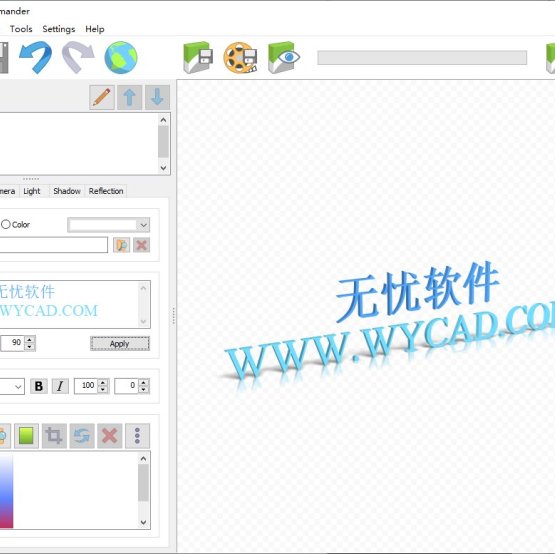Switch to the Shadow tab
The width and height of the screenshot is (555, 554).
click(x=67, y=191)
